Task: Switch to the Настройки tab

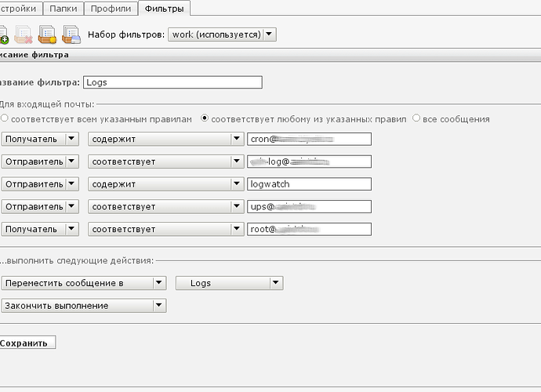Action: coord(20,9)
